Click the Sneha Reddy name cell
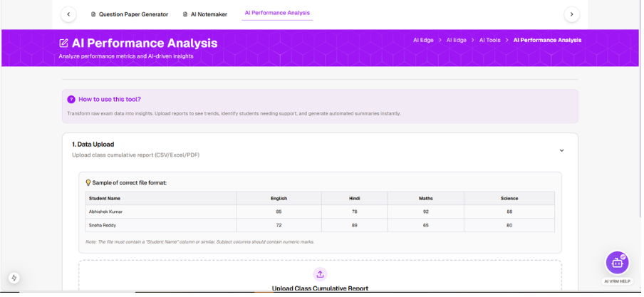The image size is (644, 297). 160,226
